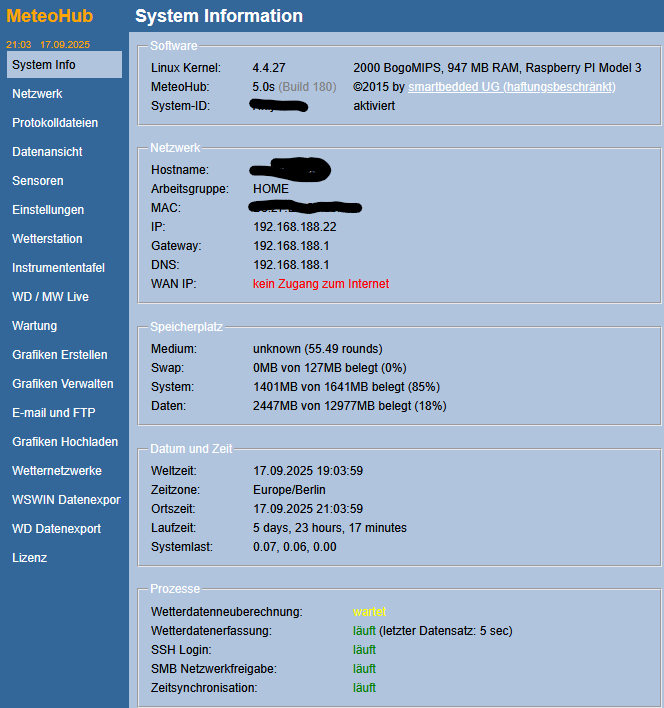This screenshot has width=664, height=708.
Task: Click the sidebar clock '21:03 17.09.2025'
Action: click(48, 44)
